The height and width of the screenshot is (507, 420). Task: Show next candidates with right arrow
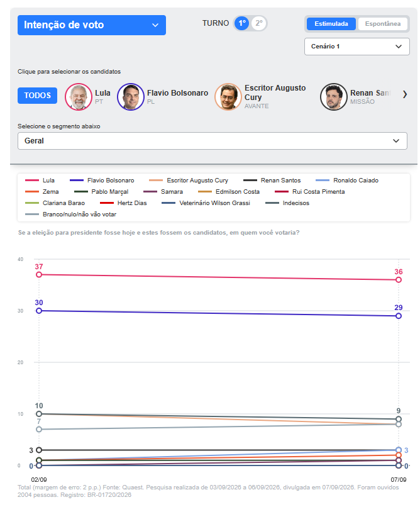(x=405, y=94)
